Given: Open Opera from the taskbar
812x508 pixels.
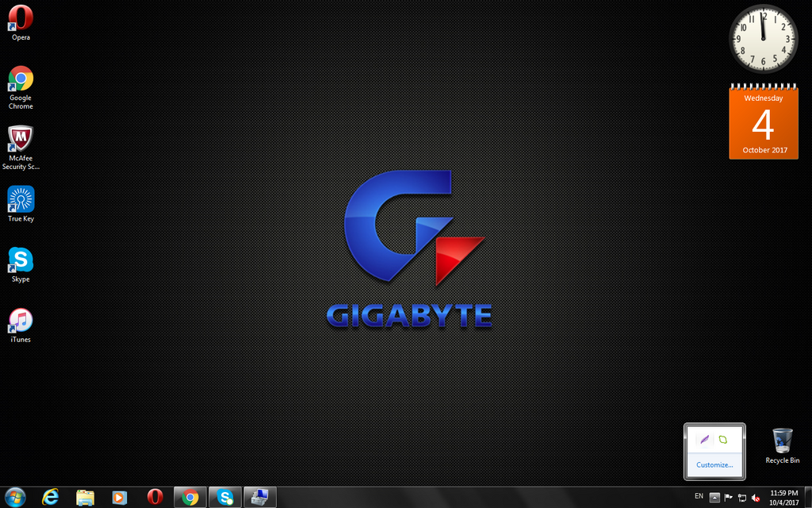Looking at the screenshot, I should point(155,498).
